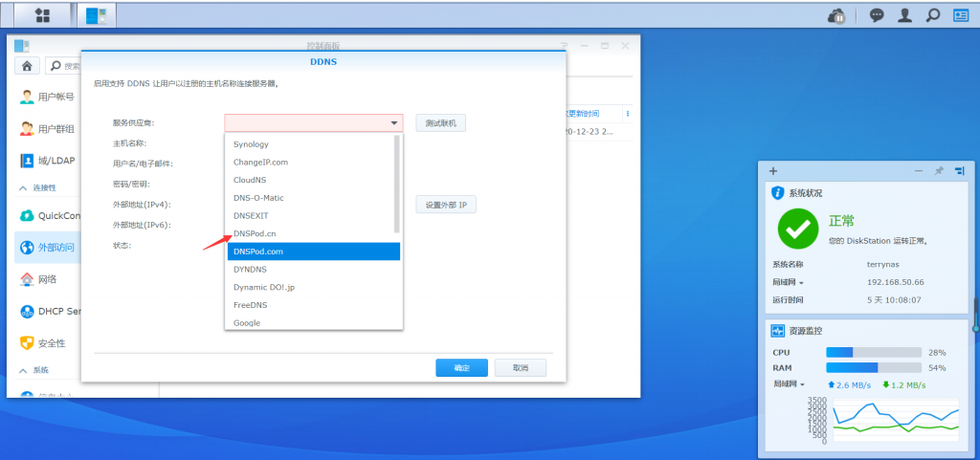Open 用户群组 in the sidebar
Screen dimensions: 980x460
48,128
